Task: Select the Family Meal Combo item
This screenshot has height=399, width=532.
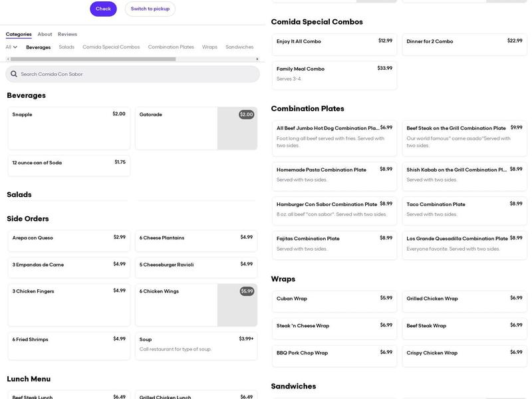Action: pos(334,75)
